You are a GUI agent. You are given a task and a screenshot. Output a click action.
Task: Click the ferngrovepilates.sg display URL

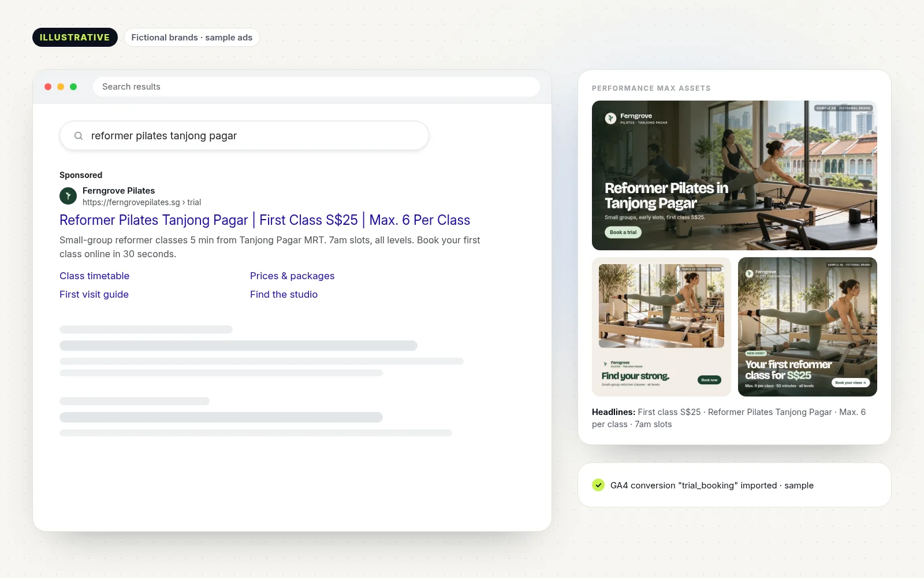point(141,202)
